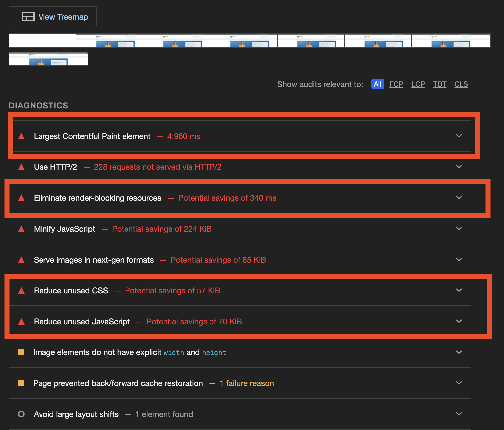Click orange square icon beside Image elements audit
Viewport: 504px width, 430px height.
(x=21, y=352)
